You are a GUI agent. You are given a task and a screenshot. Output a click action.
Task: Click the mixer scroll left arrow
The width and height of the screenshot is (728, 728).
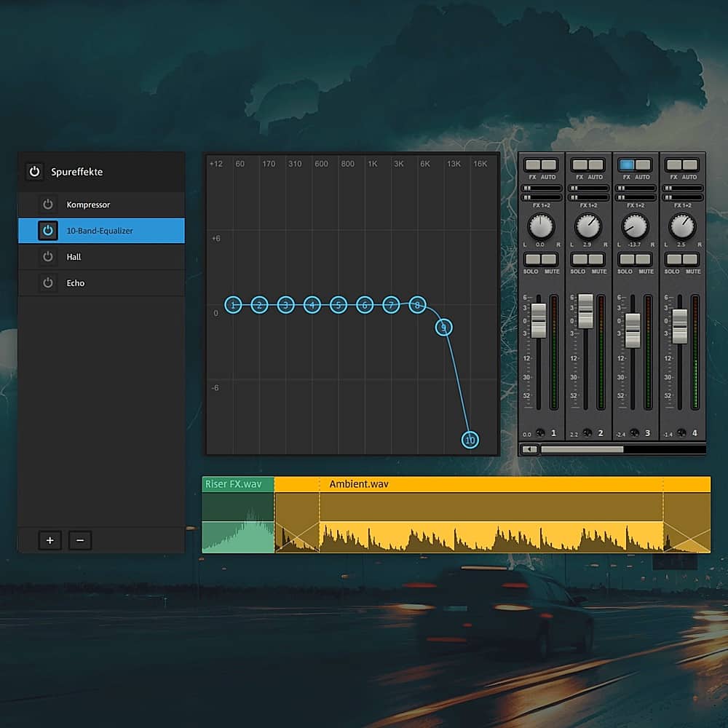click(530, 449)
